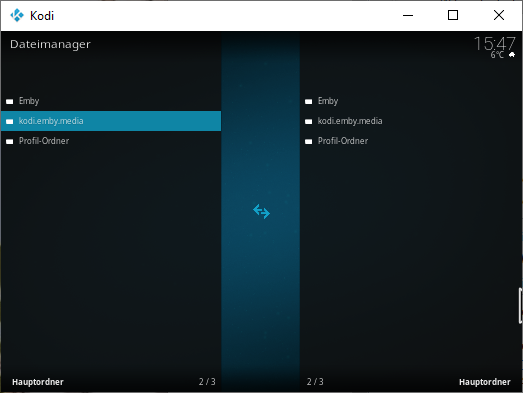This screenshot has height=393, width=523.
Task: Open Profil-Ordner in right pane
Action: [x=411, y=141]
